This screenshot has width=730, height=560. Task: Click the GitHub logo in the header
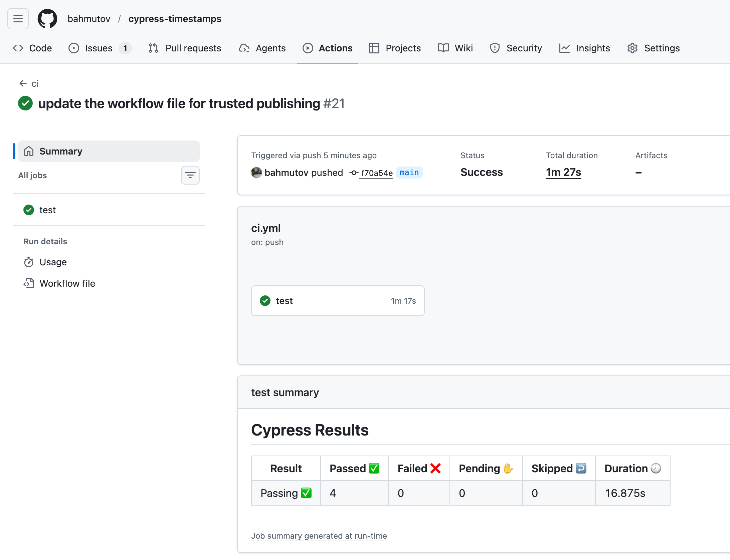(x=47, y=19)
